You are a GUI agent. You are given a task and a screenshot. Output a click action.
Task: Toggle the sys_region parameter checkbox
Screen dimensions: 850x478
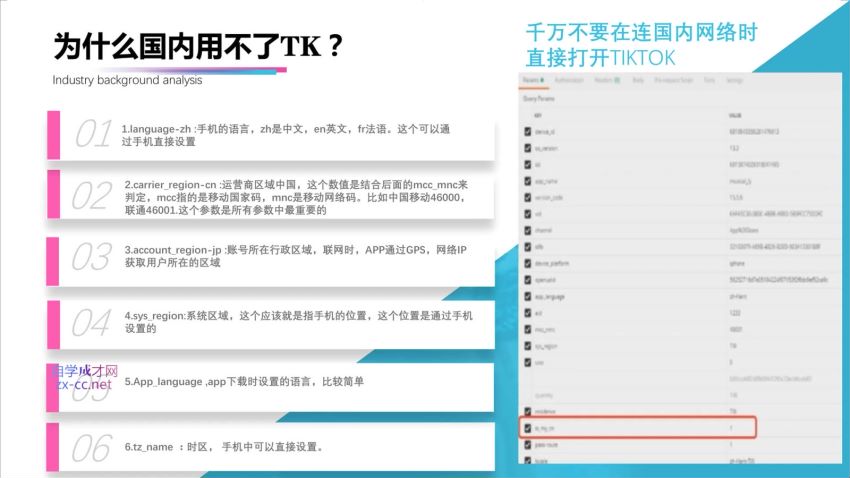527,346
